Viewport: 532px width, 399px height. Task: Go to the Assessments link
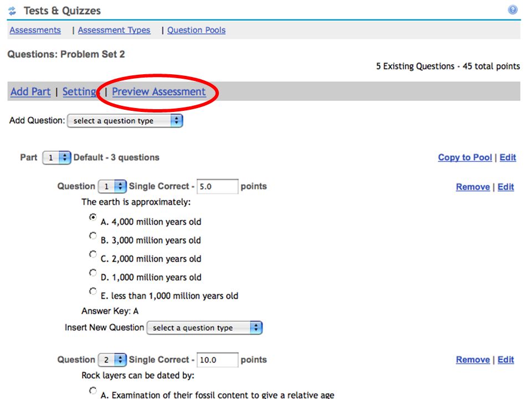[x=35, y=30]
